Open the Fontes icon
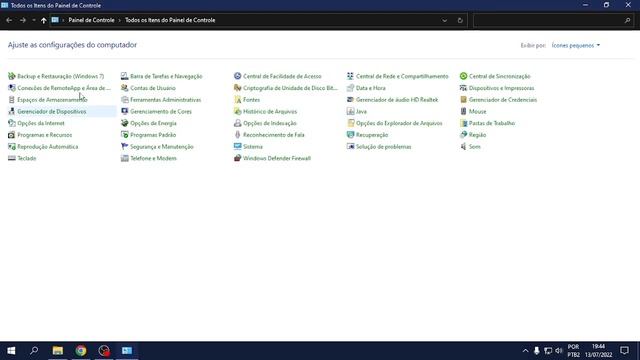Screen dimensions: 640x360 click(238, 100)
